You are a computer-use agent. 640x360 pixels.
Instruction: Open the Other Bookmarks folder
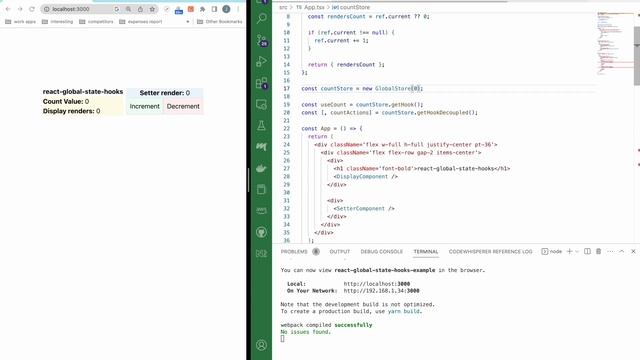220,22
